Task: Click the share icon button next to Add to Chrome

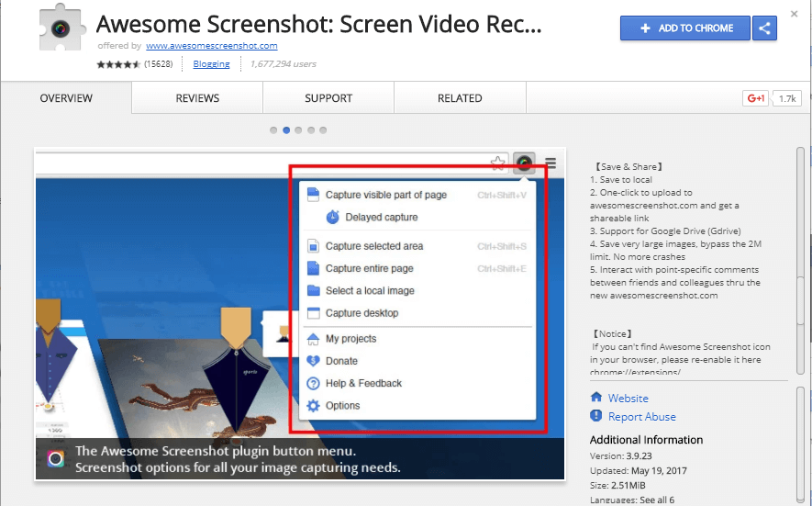Action: pyautogui.click(x=764, y=28)
